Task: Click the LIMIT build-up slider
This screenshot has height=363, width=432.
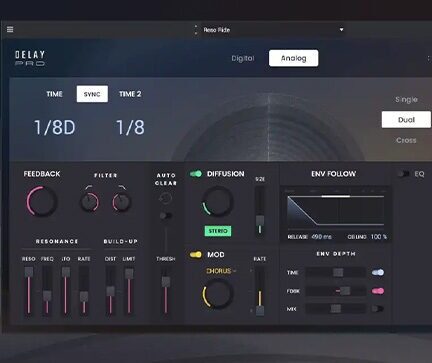Action: [129, 290]
